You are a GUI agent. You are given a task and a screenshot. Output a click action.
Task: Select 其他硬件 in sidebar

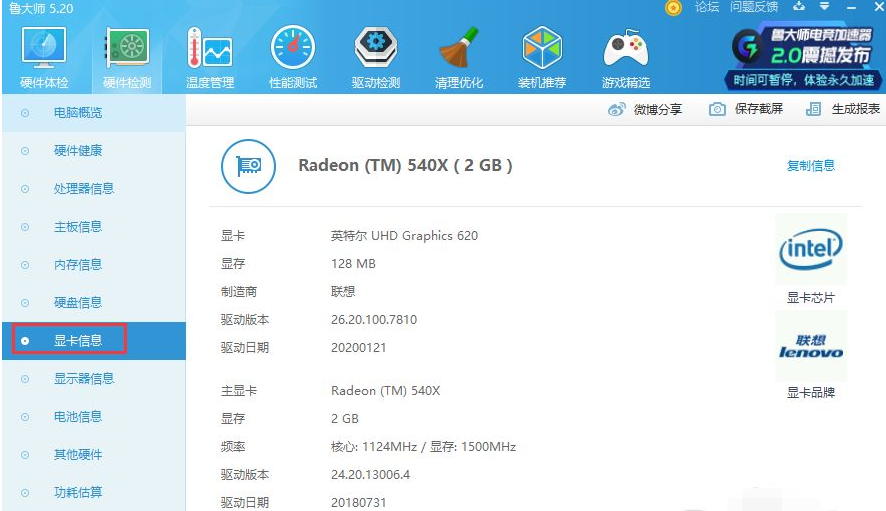coord(94,454)
